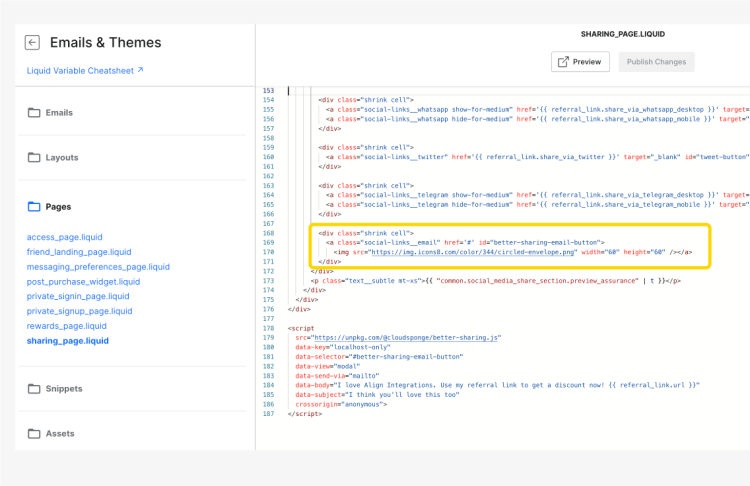The width and height of the screenshot is (750, 486).
Task: Click the whatsapp show-for-medium anchor line
Action: [538, 110]
